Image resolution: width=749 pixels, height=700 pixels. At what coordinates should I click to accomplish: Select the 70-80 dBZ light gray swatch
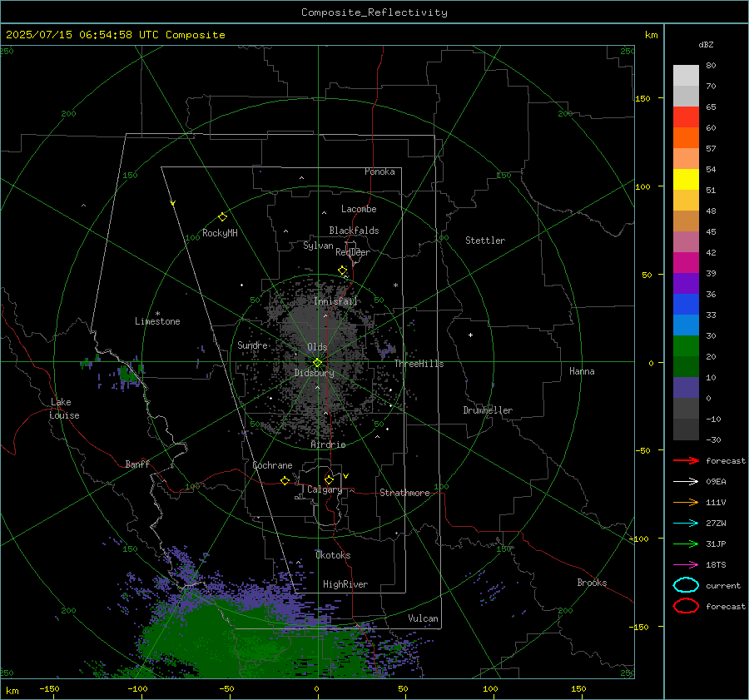click(x=686, y=76)
